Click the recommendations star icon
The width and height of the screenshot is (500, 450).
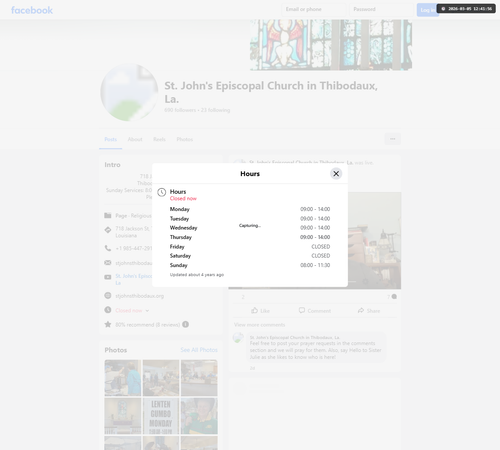click(108, 324)
